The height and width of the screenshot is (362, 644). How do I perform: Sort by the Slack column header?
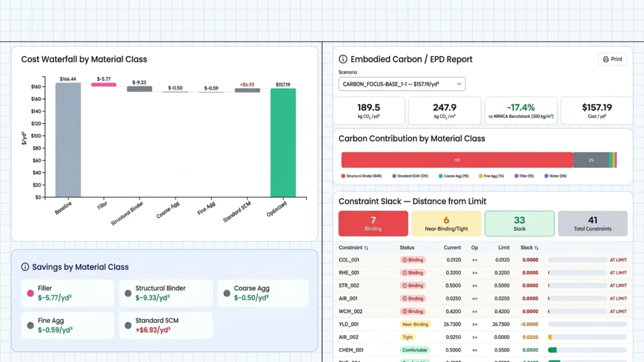click(529, 248)
